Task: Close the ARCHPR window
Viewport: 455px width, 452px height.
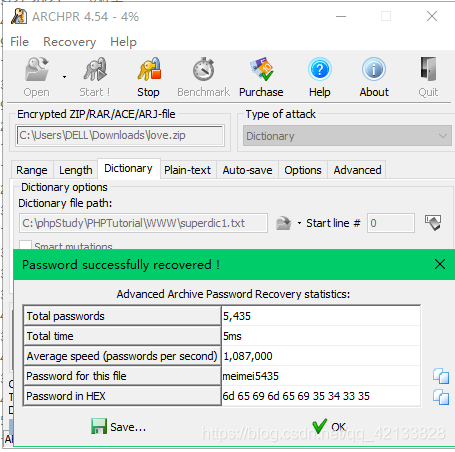Action: [432, 16]
